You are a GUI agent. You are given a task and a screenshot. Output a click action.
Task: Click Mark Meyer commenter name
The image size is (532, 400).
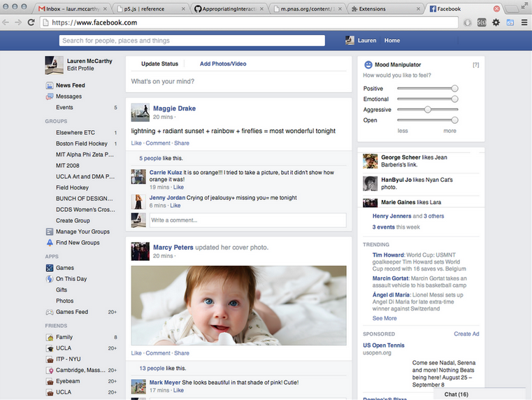[x=165, y=383]
